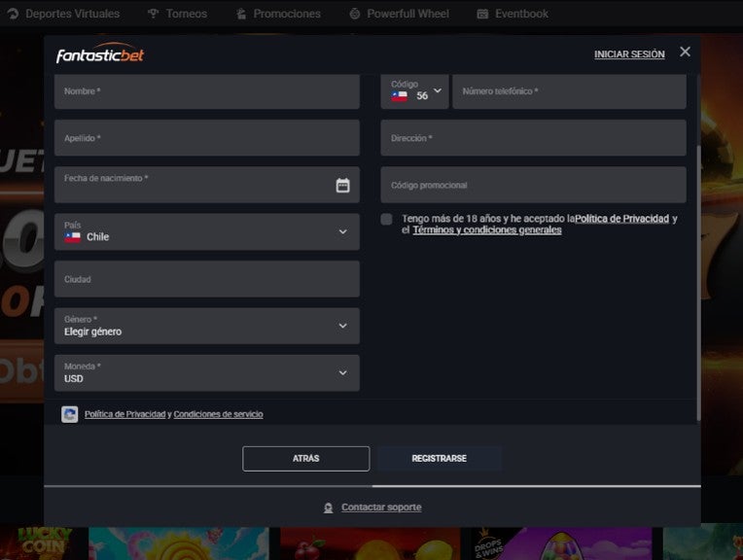Tick the over 18 years checkbox
743x560 pixels.
coord(386,219)
